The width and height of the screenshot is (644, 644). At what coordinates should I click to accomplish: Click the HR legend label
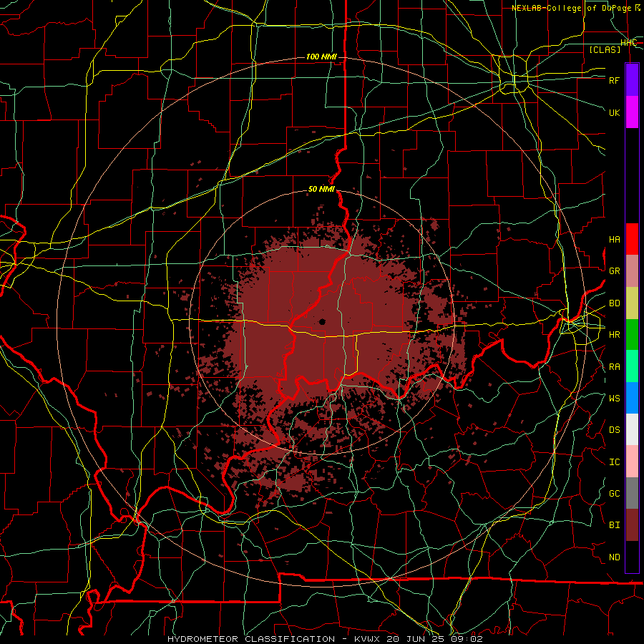[x=614, y=335]
